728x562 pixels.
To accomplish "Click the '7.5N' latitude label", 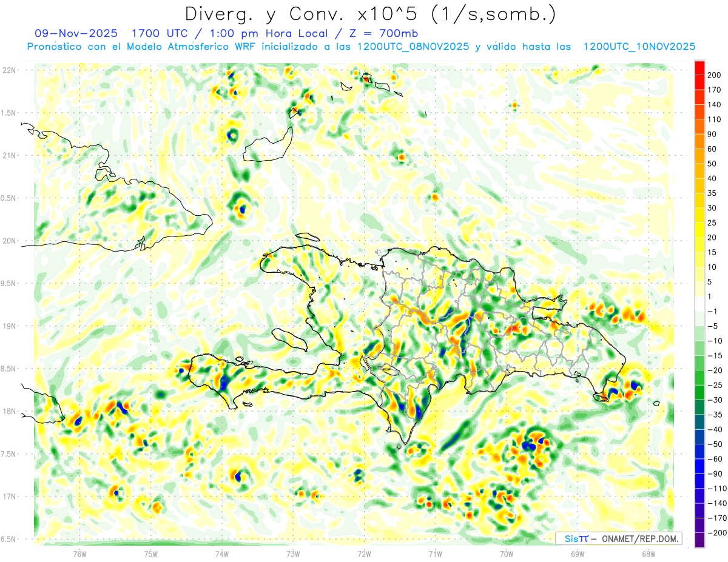I will 9,453.
